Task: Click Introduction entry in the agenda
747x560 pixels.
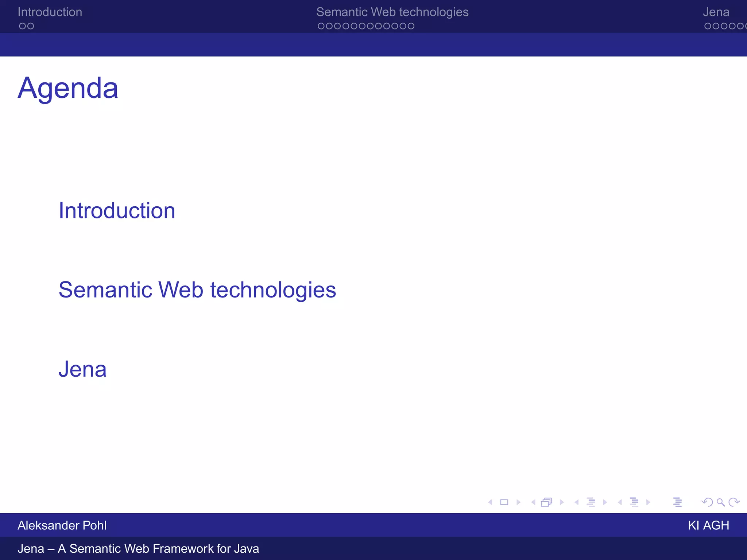Action: [117, 211]
